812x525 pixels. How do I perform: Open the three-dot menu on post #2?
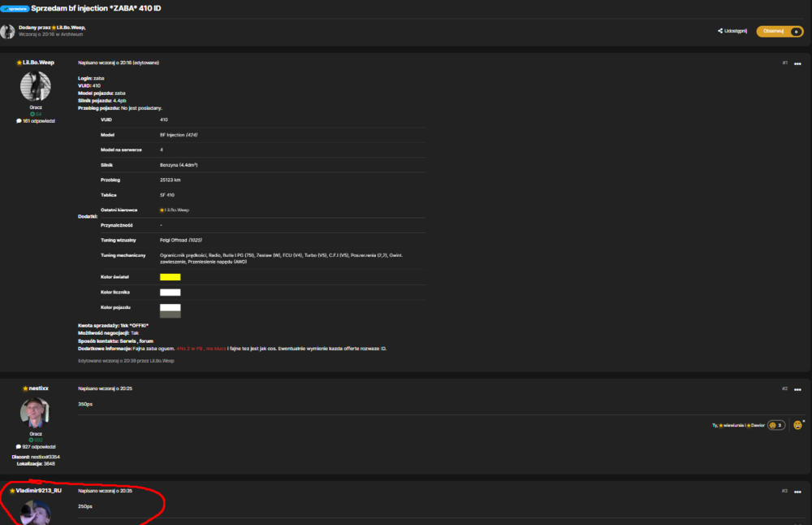click(x=797, y=389)
